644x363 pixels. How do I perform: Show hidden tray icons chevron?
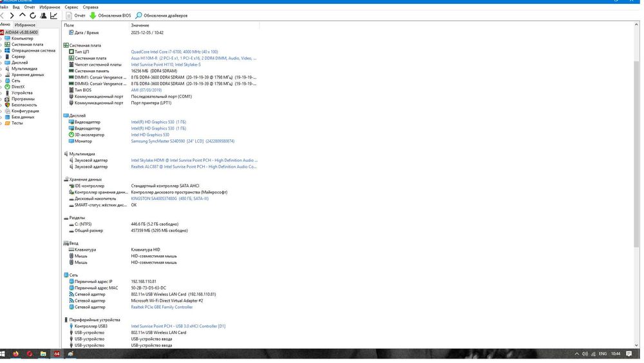(x=576, y=354)
